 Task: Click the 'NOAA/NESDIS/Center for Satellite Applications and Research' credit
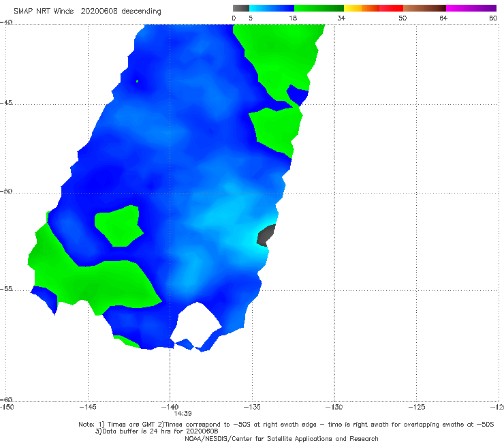[281, 439]
